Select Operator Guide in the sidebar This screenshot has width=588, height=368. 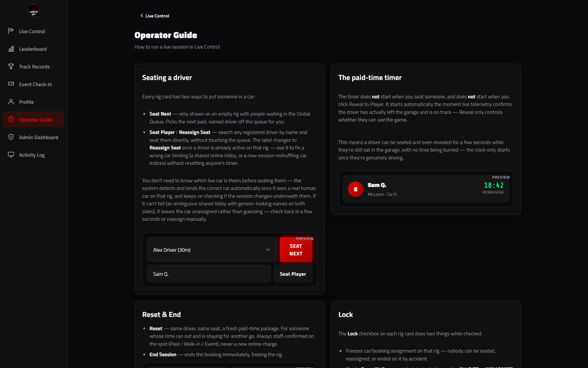pos(34,119)
